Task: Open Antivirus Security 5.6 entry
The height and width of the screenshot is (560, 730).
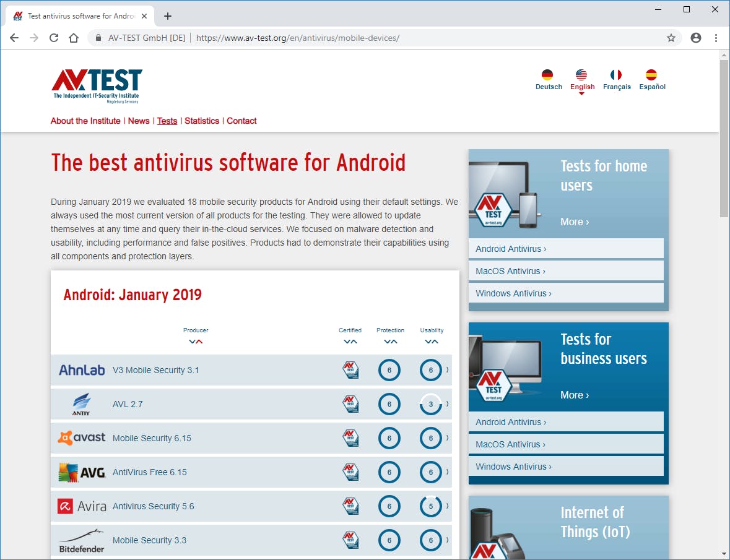Action: point(153,506)
